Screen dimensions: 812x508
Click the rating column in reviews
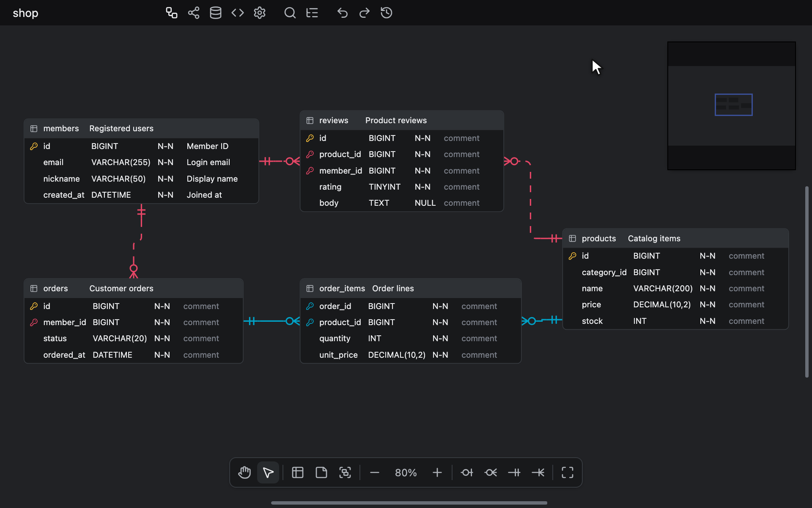(x=330, y=187)
